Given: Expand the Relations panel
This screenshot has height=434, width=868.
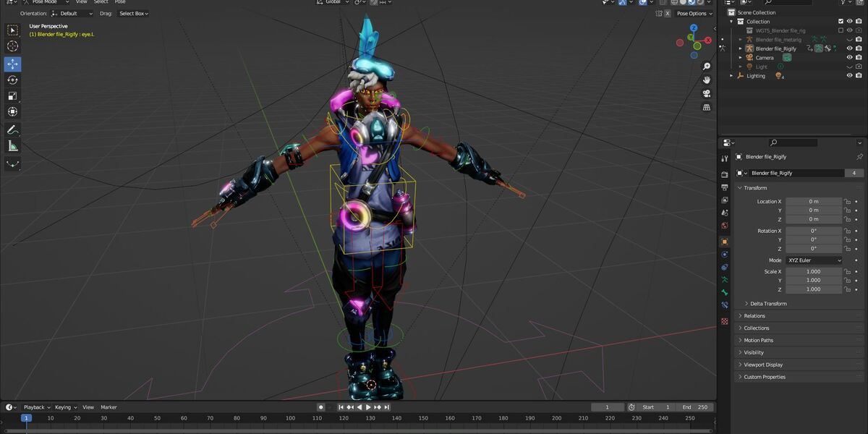Looking at the screenshot, I should click(x=799, y=316).
